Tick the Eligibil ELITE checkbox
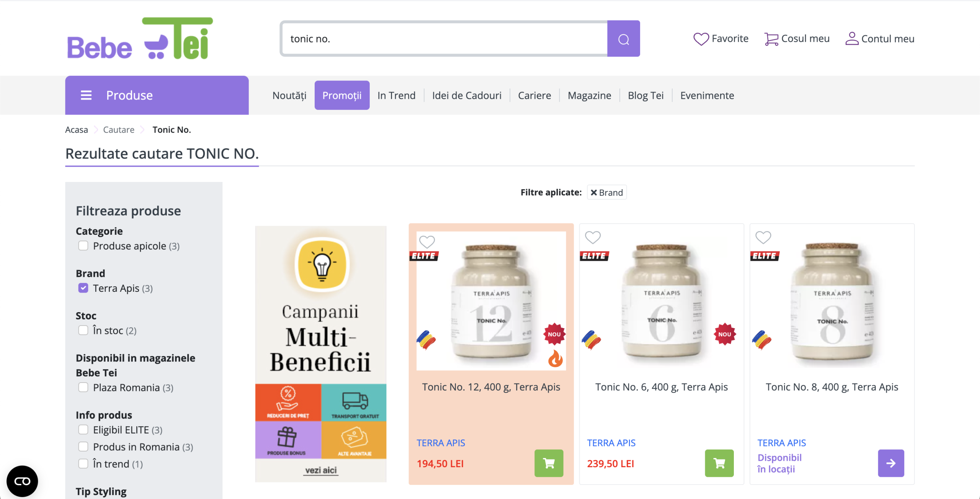The image size is (980, 499). [x=83, y=430]
